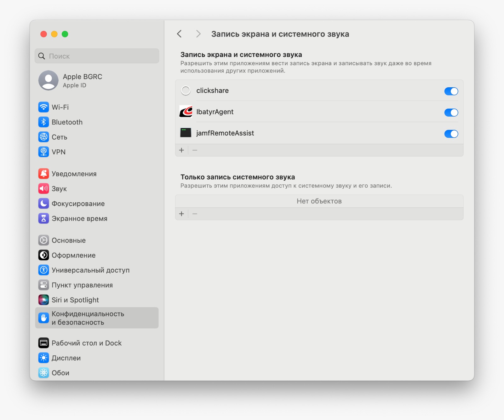Screen dimensions: 504x420
Task: Open VPN settings
Action: [97, 152]
